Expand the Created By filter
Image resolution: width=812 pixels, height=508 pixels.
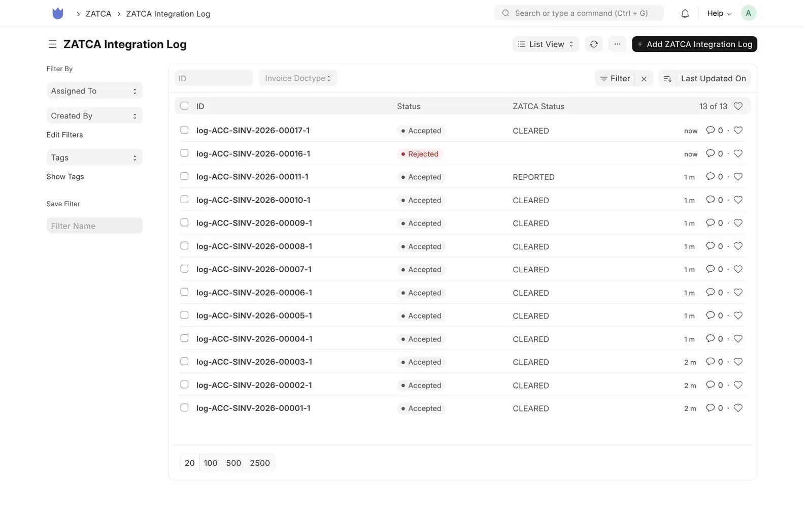point(94,116)
